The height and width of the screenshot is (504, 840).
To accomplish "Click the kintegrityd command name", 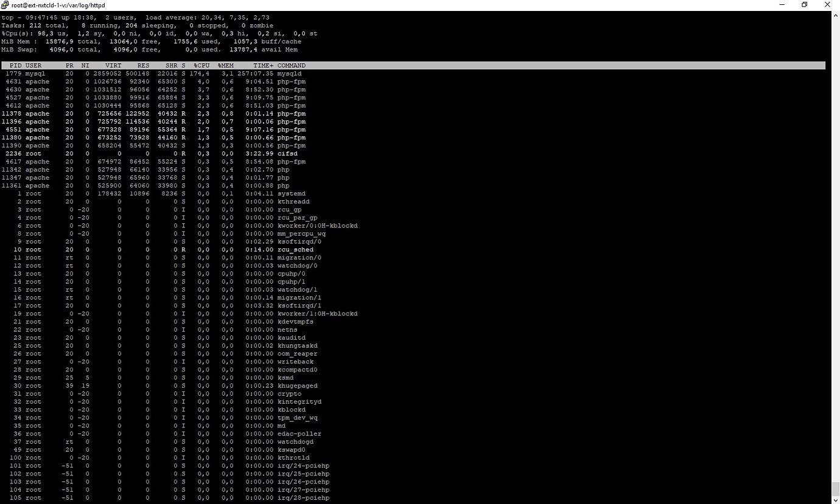I will click(299, 401).
